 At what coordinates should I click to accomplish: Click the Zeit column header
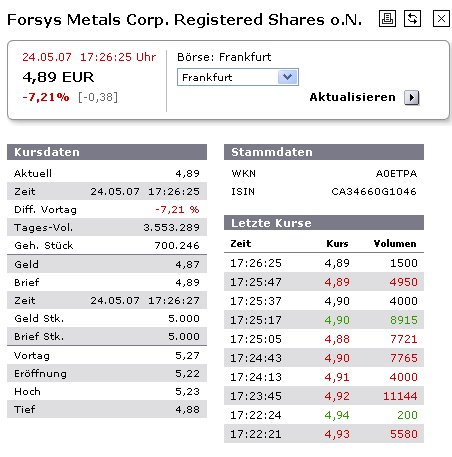[x=241, y=244]
